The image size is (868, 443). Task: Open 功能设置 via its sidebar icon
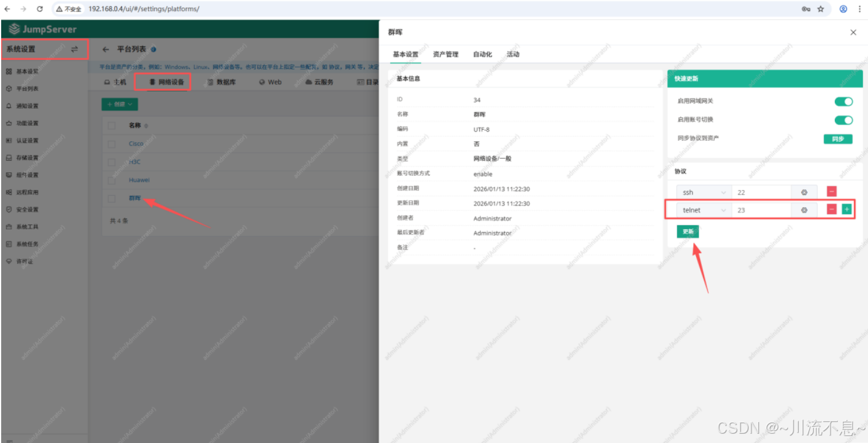tap(9, 123)
